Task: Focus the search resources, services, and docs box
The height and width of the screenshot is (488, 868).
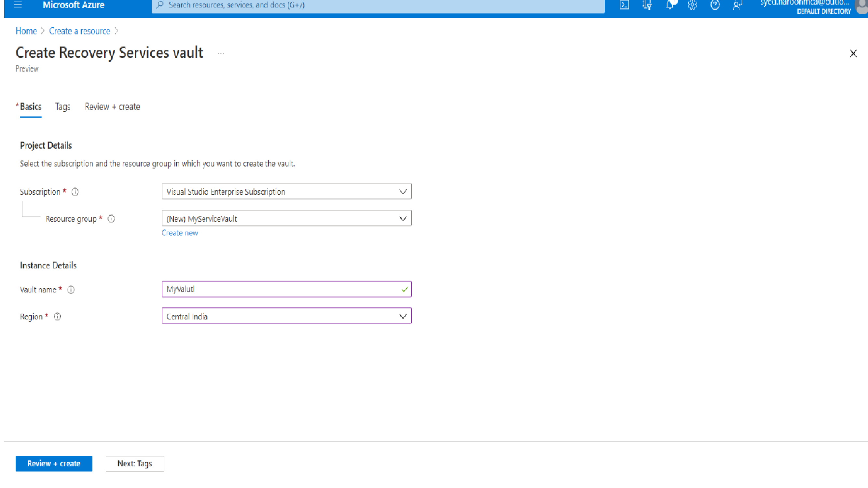Action: (378, 5)
